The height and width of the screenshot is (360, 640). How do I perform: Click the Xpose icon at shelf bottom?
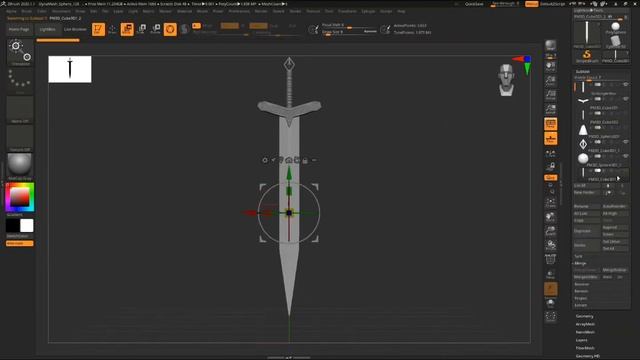551,316
